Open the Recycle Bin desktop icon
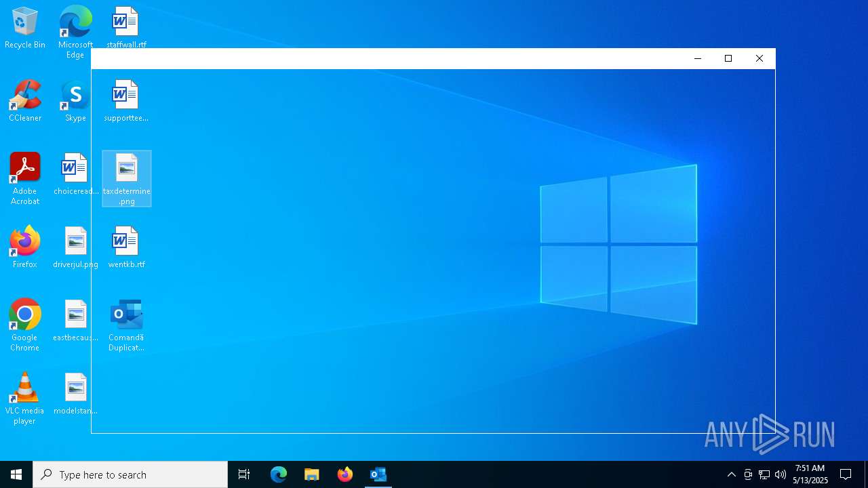 (x=25, y=28)
